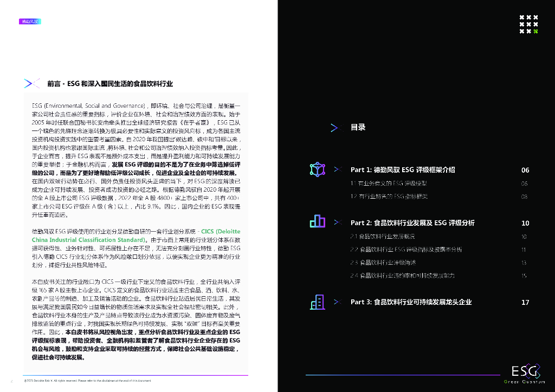This screenshot has height=392, width=555.
Task: Go to section 2.1 食品饮料行业发展概况
Action: (x=382, y=237)
